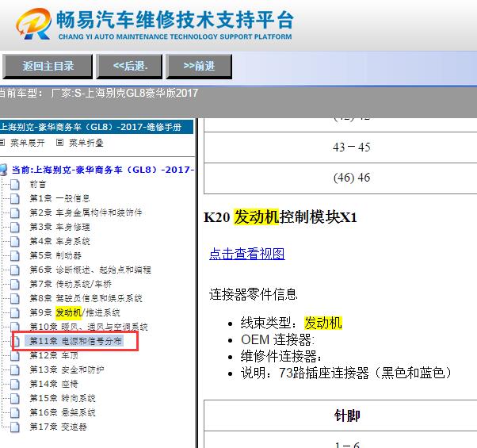Click the <<后退 back button
Viewport: 477px width, 448px height.
(x=130, y=67)
